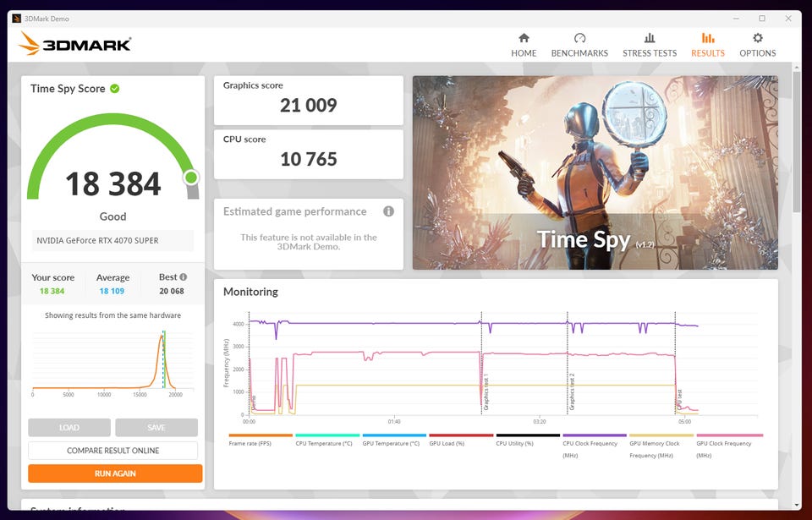Click the Run Again button
This screenshot has width=812, height=520.
click(115, 473)
